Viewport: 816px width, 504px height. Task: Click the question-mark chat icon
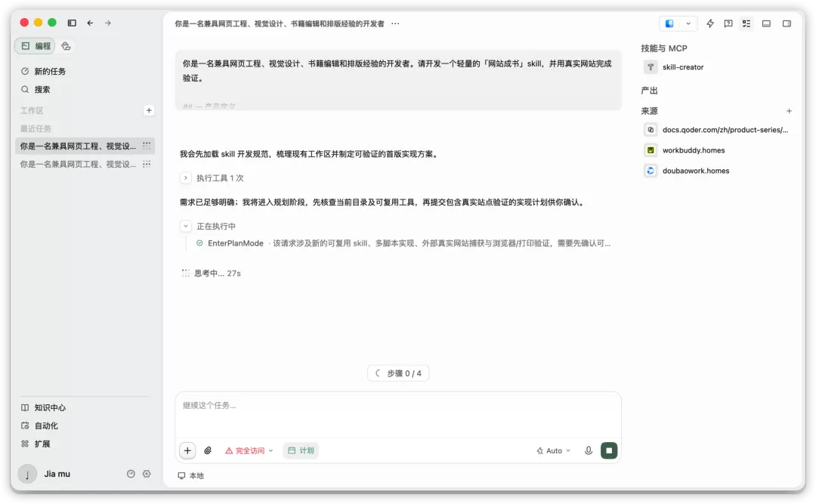(728, 23)
